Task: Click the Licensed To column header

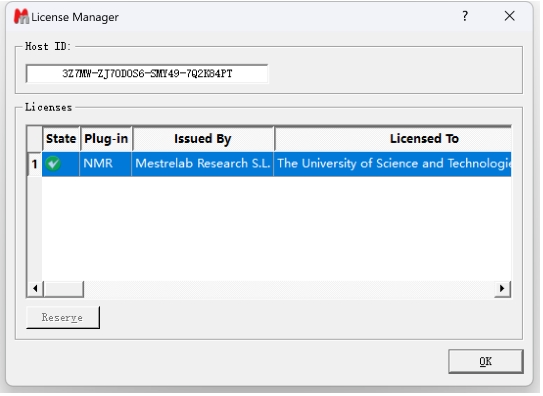Action: pos(393,139)
